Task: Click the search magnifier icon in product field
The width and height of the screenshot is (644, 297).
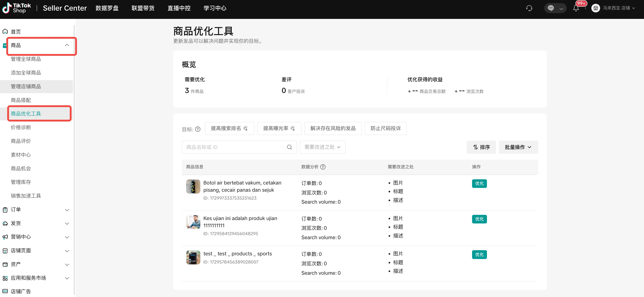Action: tap(289, 147)
